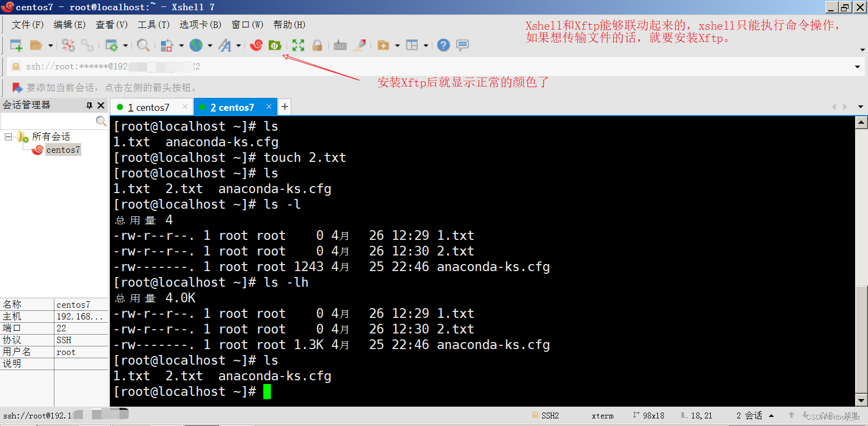
Task: Launch Xftp via the green toolbar icon
Action: point(275,45)
